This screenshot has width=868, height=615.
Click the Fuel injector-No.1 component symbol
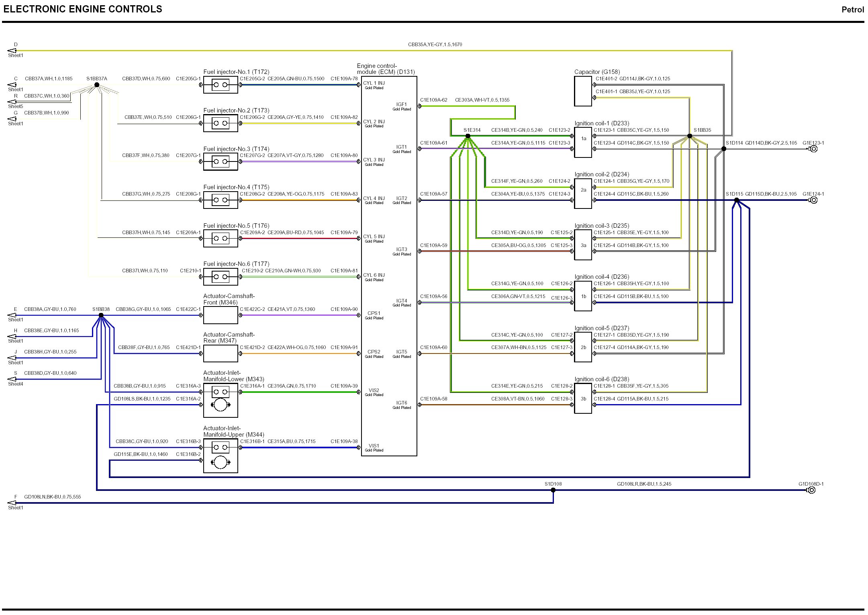coord(220,85)
